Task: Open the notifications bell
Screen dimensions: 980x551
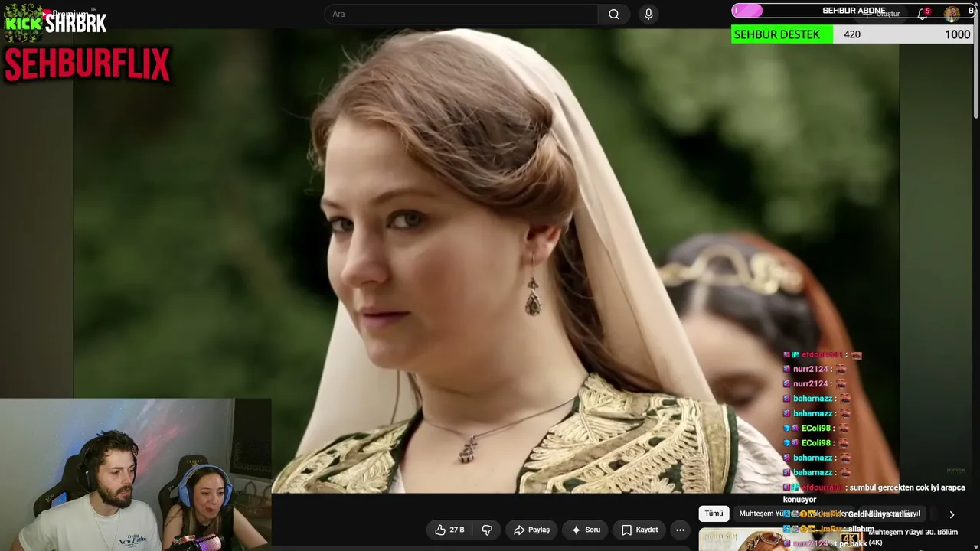Action: click(923, 14)
